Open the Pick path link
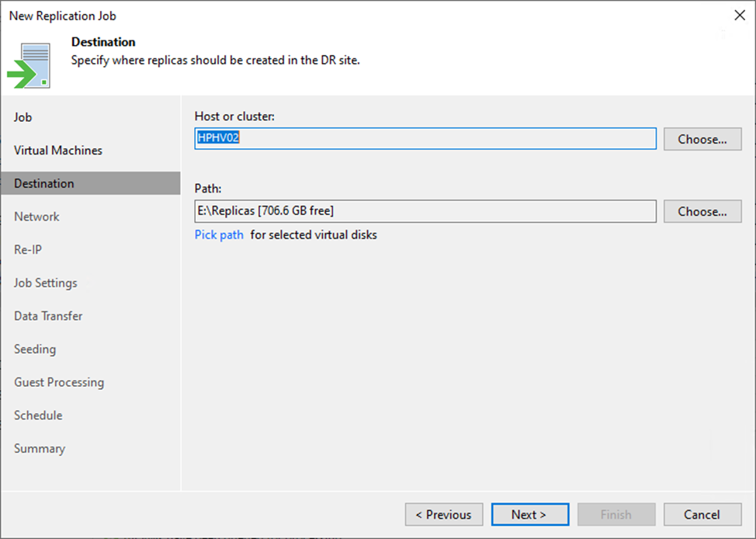 pos(219,235)
